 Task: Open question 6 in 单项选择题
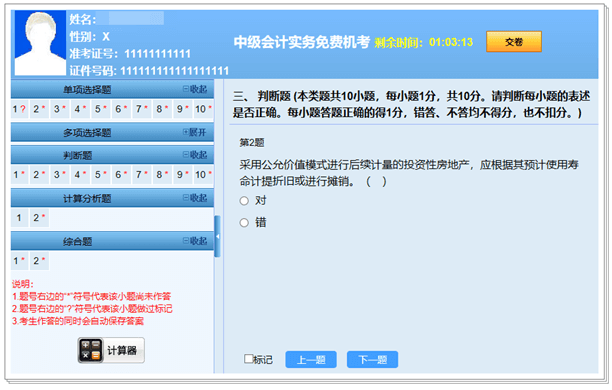tap(121, 109)
